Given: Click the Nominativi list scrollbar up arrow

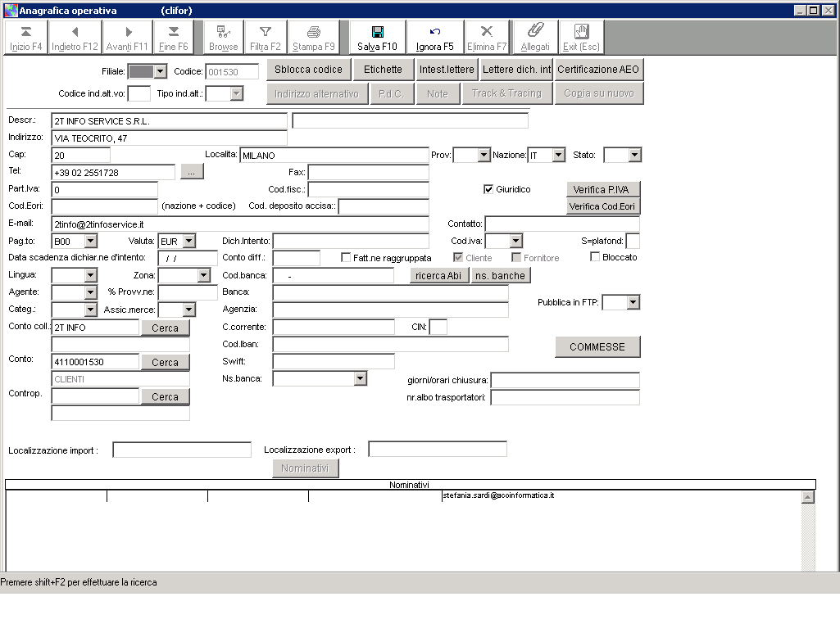Looking at the screenshot, I should (807, 497).
